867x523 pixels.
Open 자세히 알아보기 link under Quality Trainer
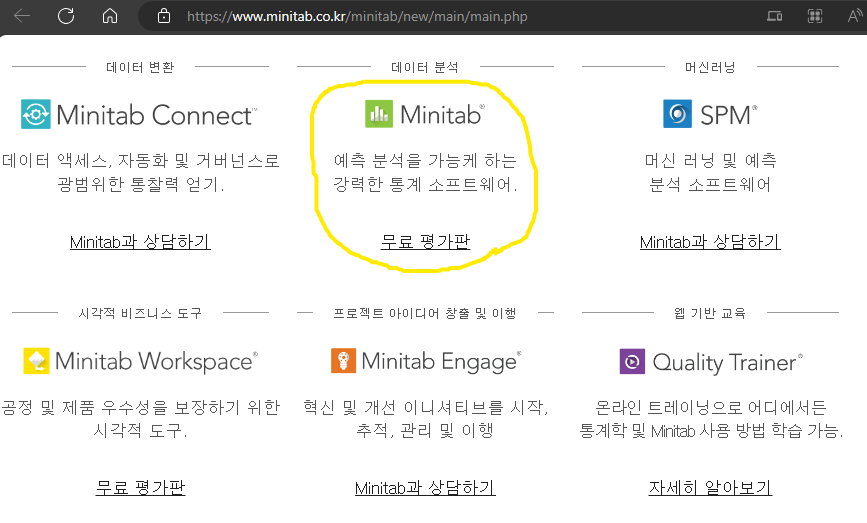(710, 488)
